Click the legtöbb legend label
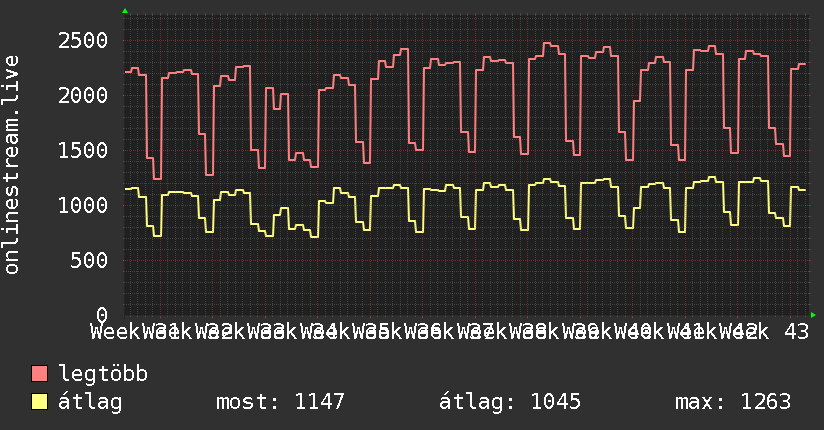The image size is (824, 430). [103, 374]
